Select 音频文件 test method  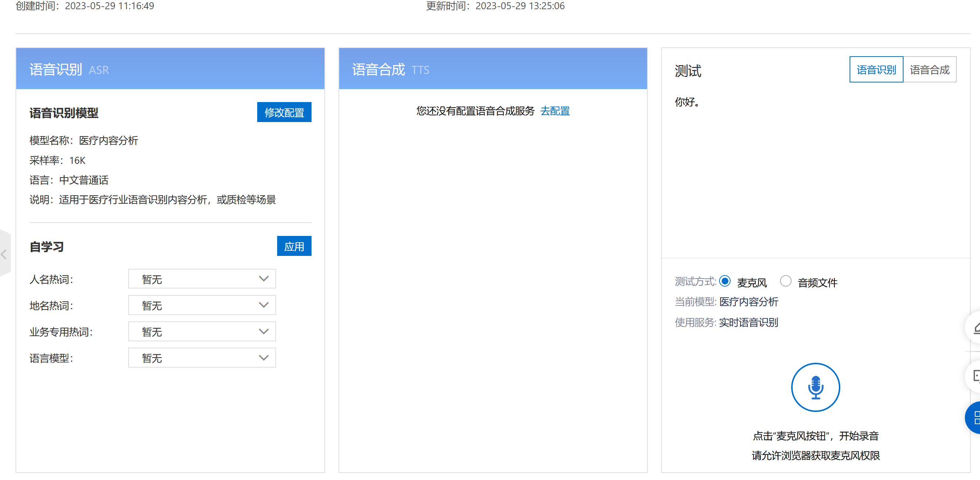[x=785, y=281]
